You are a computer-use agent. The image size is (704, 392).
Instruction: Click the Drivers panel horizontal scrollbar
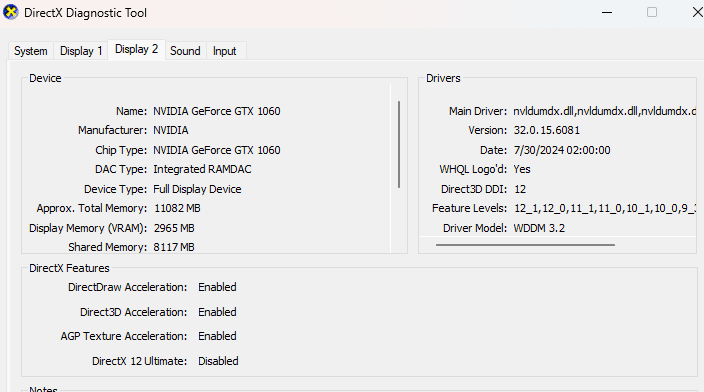click(x=525, y=245)
